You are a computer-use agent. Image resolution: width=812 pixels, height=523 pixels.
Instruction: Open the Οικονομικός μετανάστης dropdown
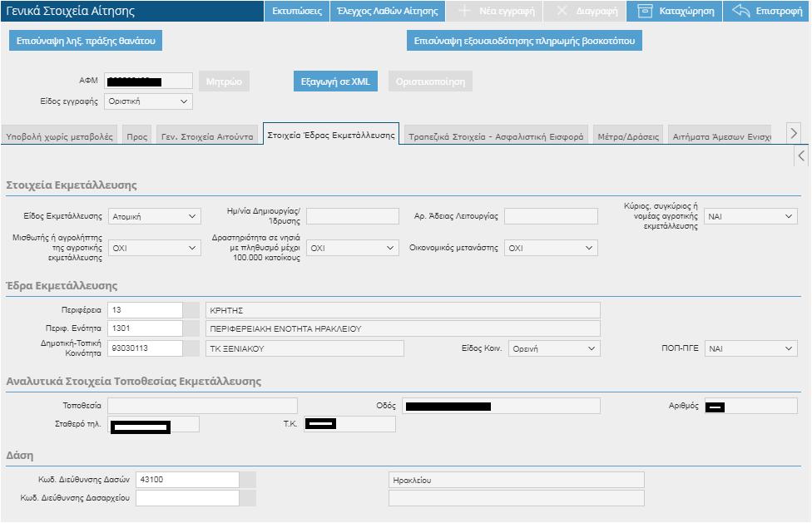tap(551, 248)
